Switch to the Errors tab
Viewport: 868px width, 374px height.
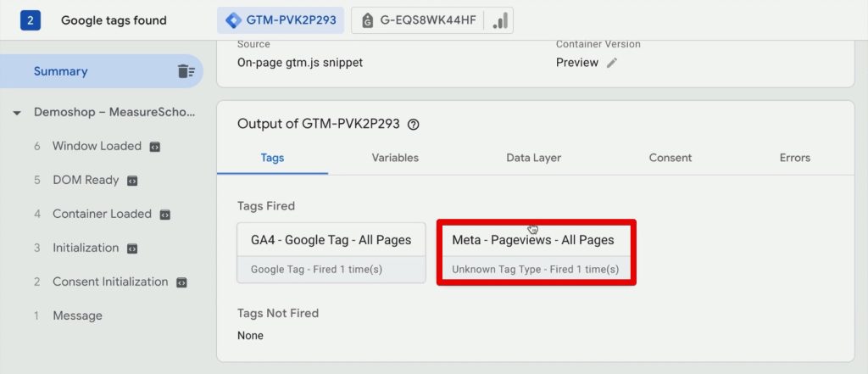tap(795, 158)
